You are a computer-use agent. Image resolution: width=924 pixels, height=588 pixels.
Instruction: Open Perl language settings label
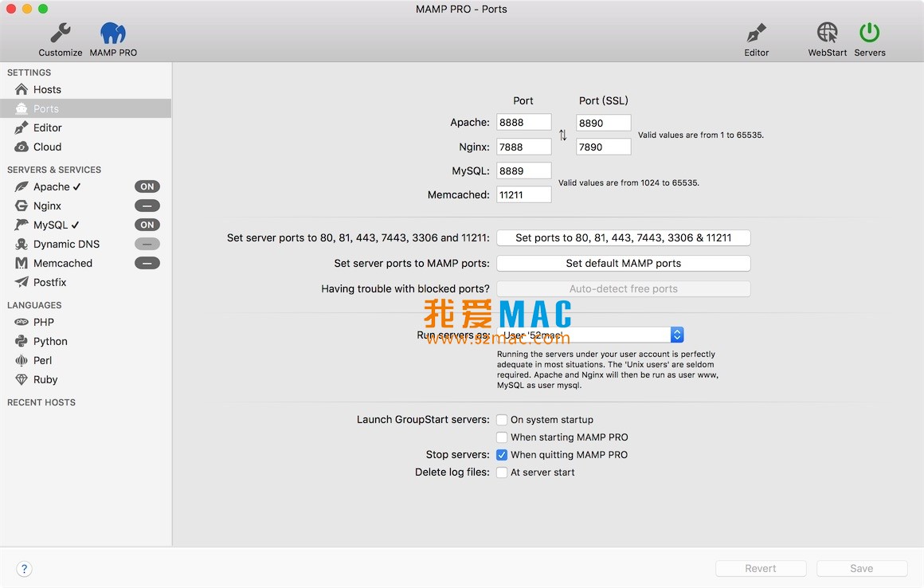pyautogui.click(x=42, y=361)
